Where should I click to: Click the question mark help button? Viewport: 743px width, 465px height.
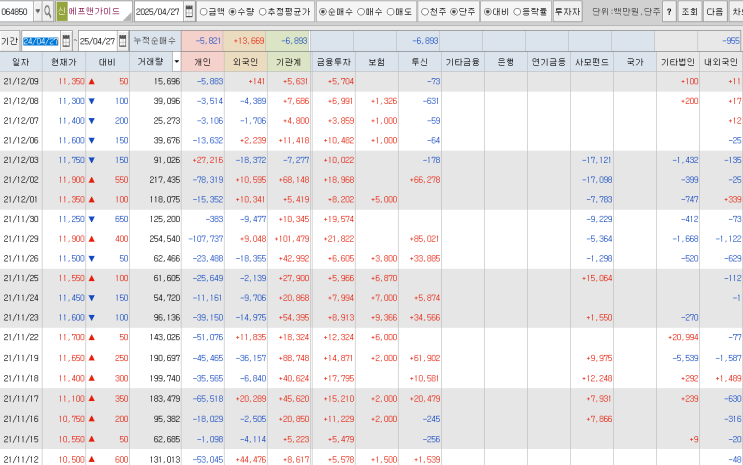pyautogui.click(x=669, y=11)
